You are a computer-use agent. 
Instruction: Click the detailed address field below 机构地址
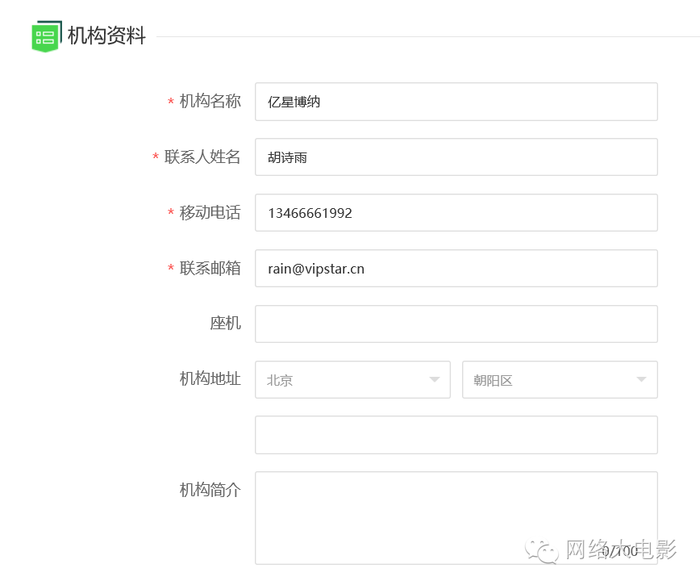[x=456, y=435]
